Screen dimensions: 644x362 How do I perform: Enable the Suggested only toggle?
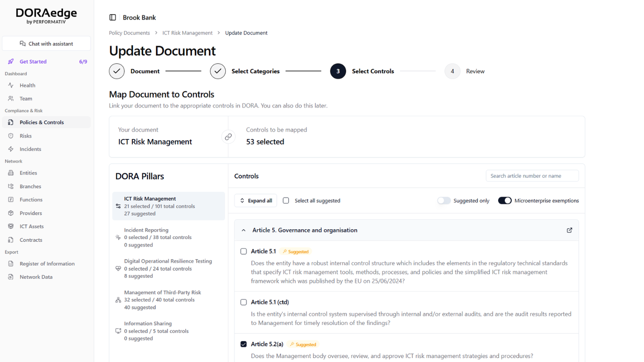pyautogui.click(x=444, y=201)
